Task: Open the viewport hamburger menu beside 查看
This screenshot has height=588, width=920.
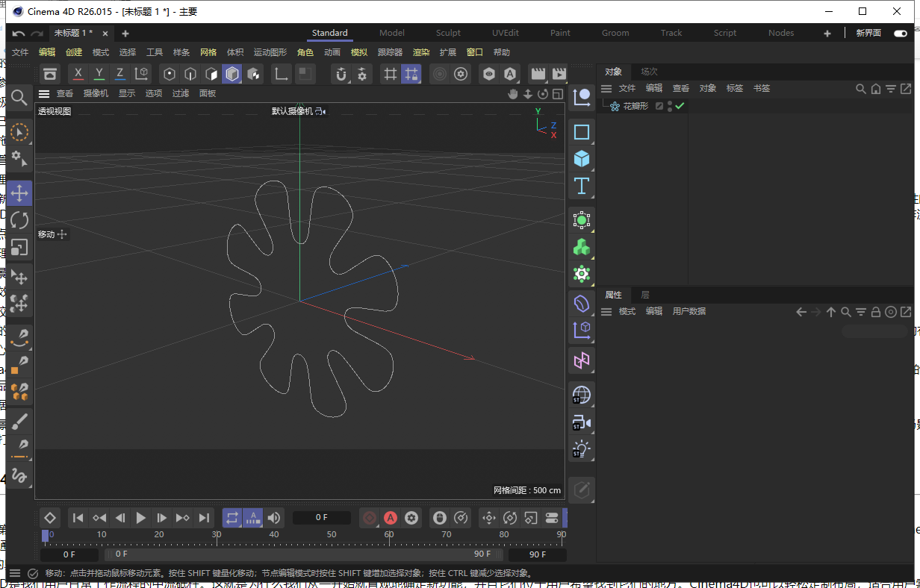Action: (44, 93)
